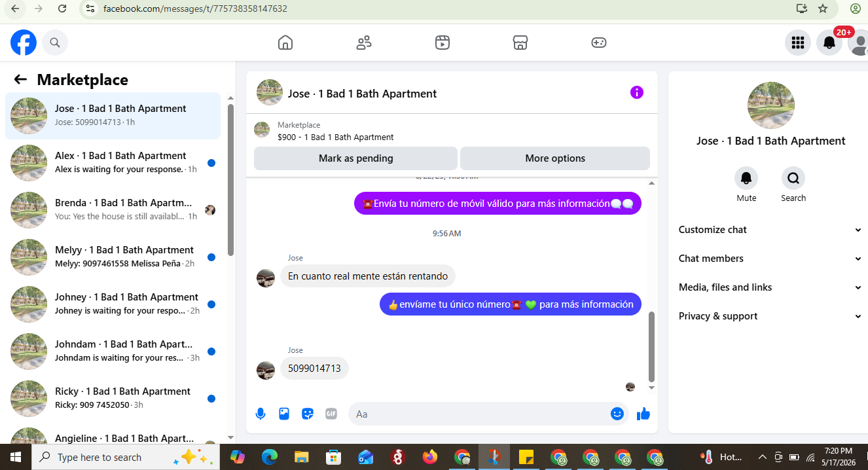Open Facebook home via logo
The image size is (868, 470).
point(24,43)
